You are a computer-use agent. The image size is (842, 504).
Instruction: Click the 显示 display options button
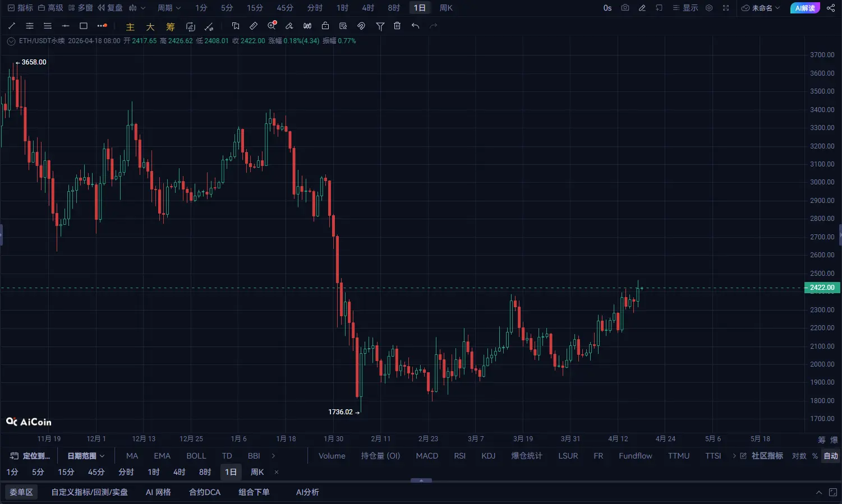click(685, 8)
